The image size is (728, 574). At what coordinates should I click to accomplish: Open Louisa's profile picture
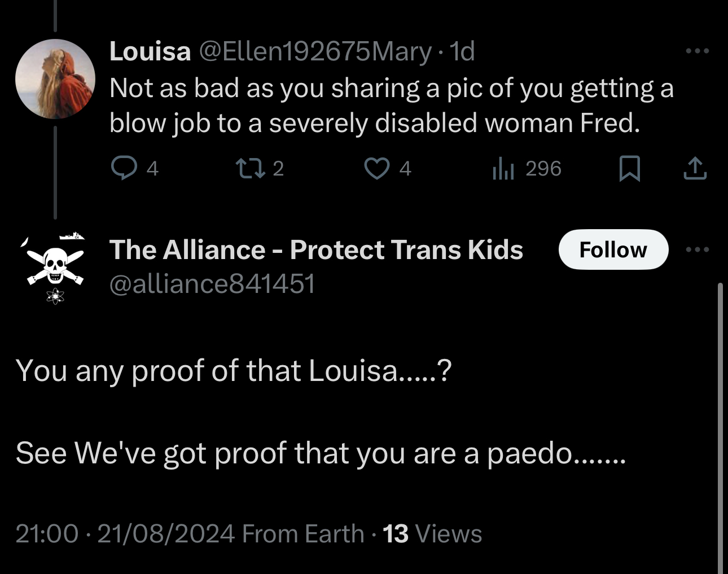tap(55, 79)
